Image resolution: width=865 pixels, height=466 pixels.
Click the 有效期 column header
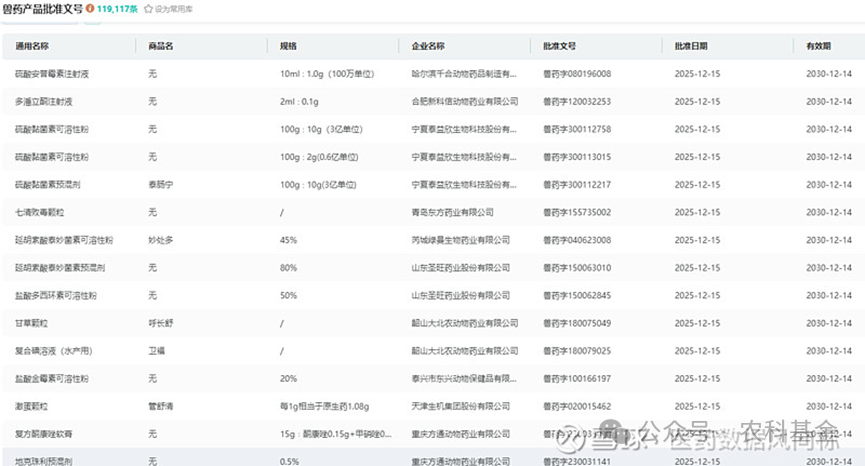(x=819, y=46)
